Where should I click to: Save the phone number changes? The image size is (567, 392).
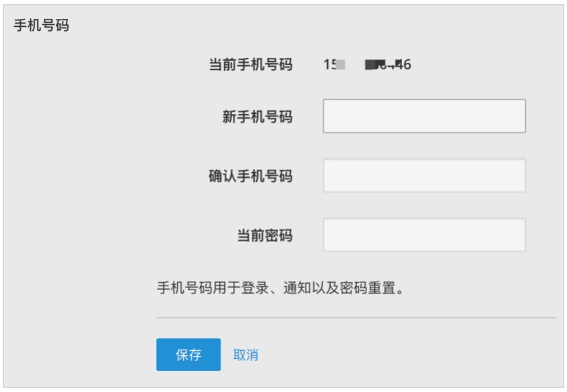[x=188, y=355]
